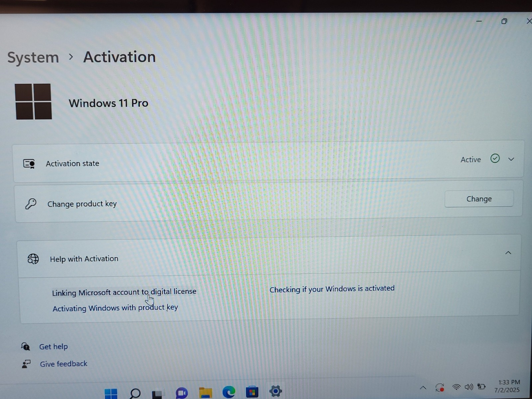Show hidden tray icons with the caret
The width and height of the screenshot is (532, 399).
[x=423, y=388]
